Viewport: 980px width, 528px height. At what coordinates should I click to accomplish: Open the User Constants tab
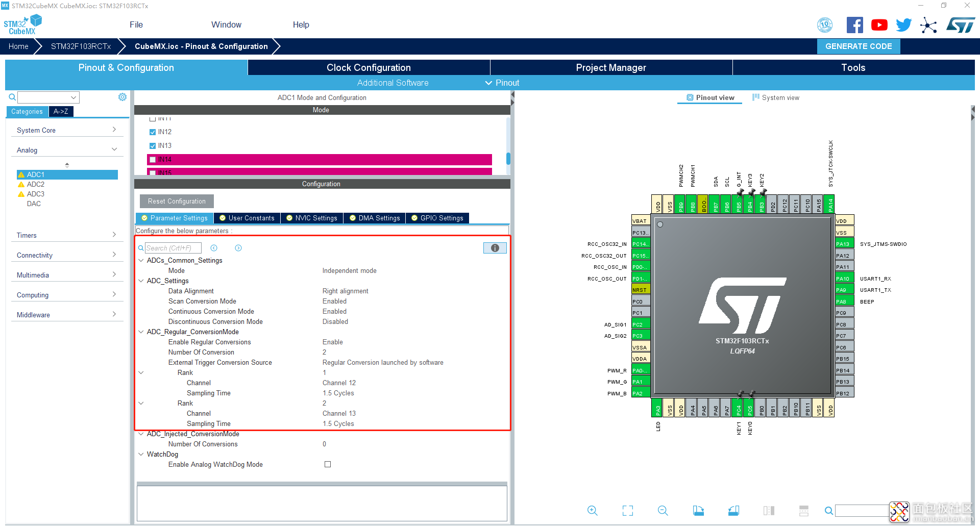click(x=247, y=218)
